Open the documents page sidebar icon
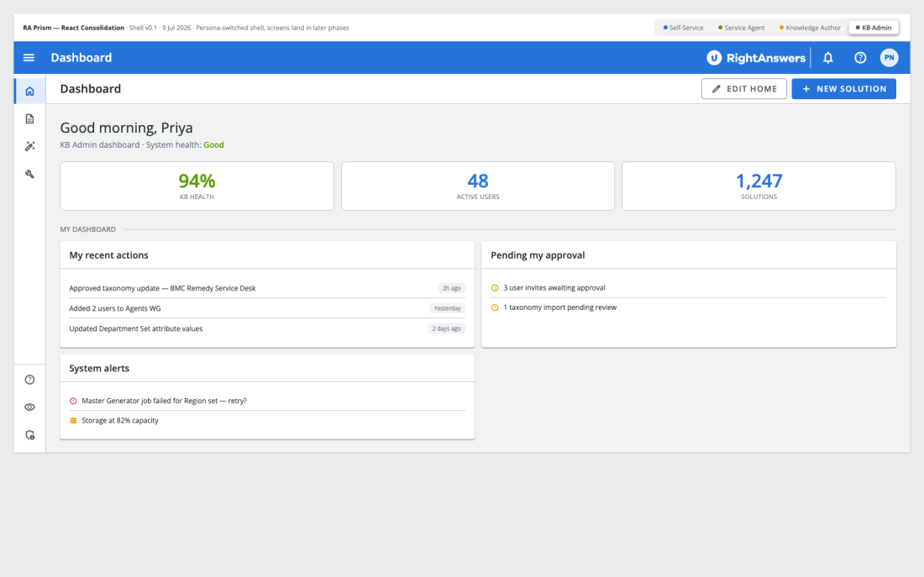This screenshot has height=577, width=924. pos(30,119)
